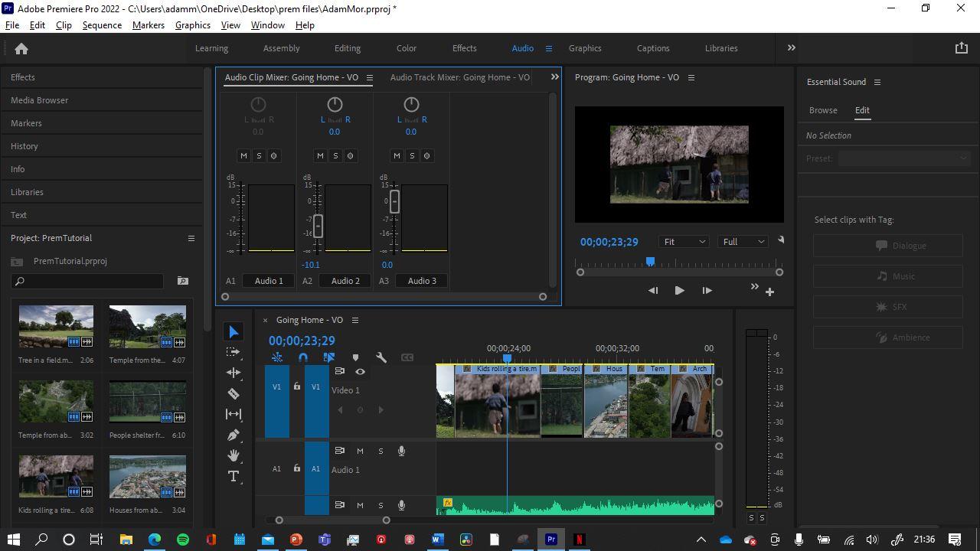Screen dimensions: 980x551
Task: Click the Project search field
Action: [87, 281]
